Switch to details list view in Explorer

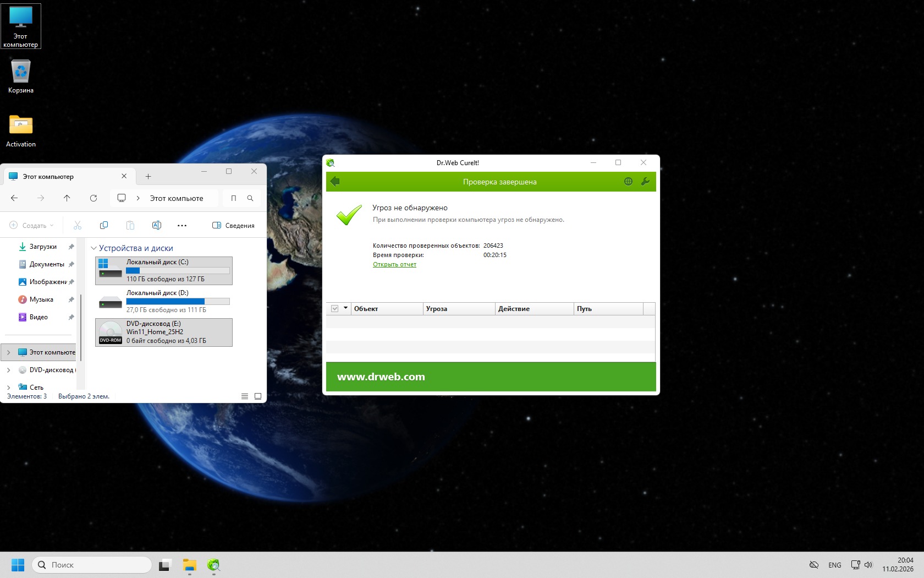pos(245,396)
